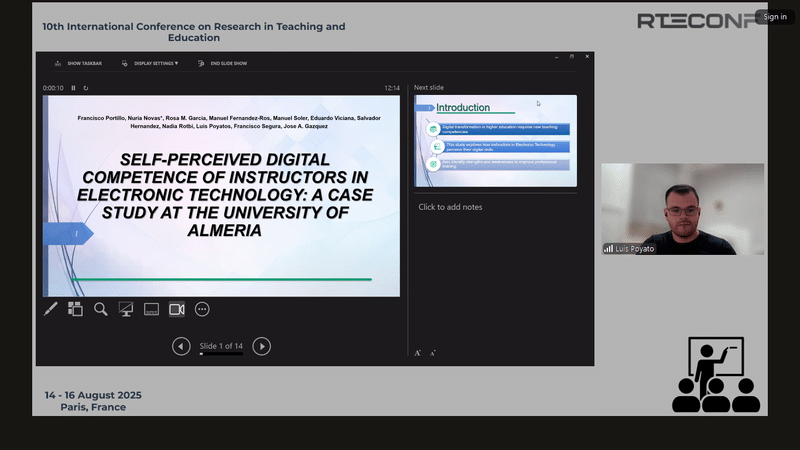Click the Sign in button
The image size is (800, 450).
775,16
